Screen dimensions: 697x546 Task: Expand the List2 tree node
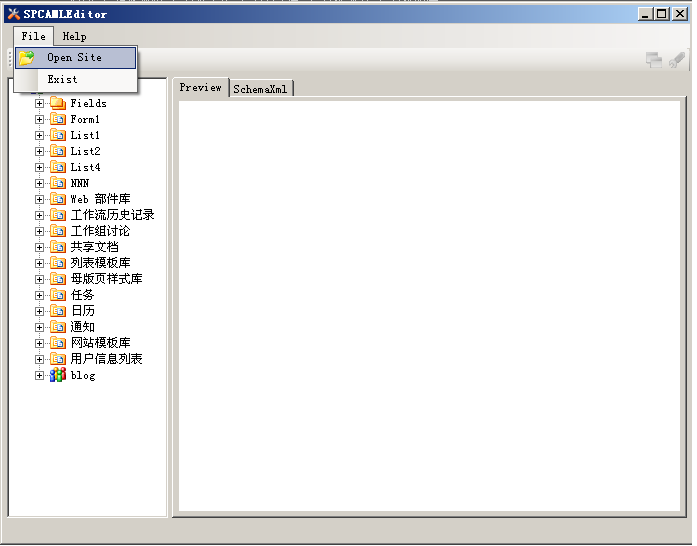click(x=39, y=151)
